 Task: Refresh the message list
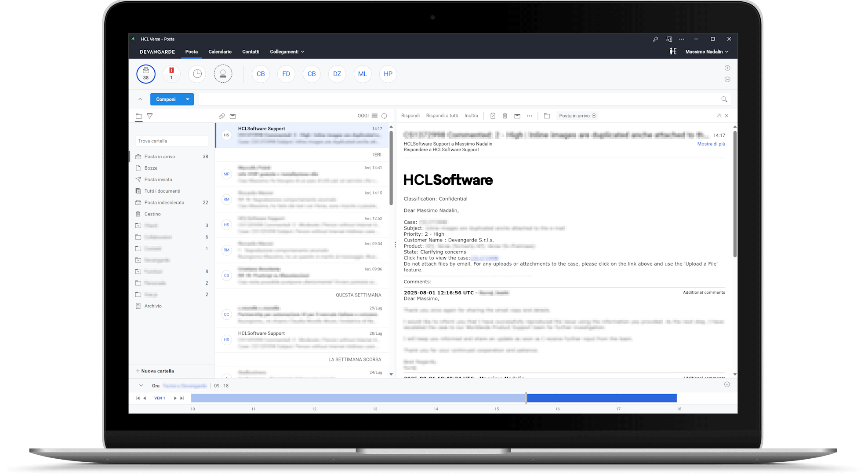[x=384, y=116]
